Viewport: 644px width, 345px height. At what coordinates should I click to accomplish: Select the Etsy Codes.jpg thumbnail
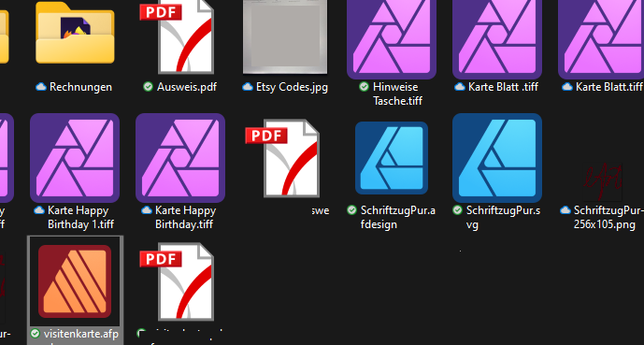tap(285, 36)
